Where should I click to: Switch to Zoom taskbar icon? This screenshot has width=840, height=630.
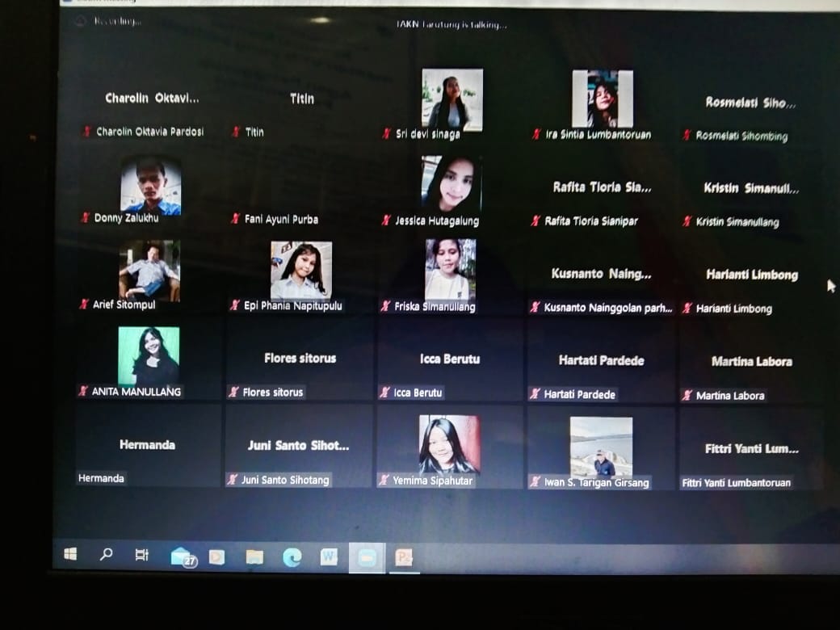(x=367, y=557)
